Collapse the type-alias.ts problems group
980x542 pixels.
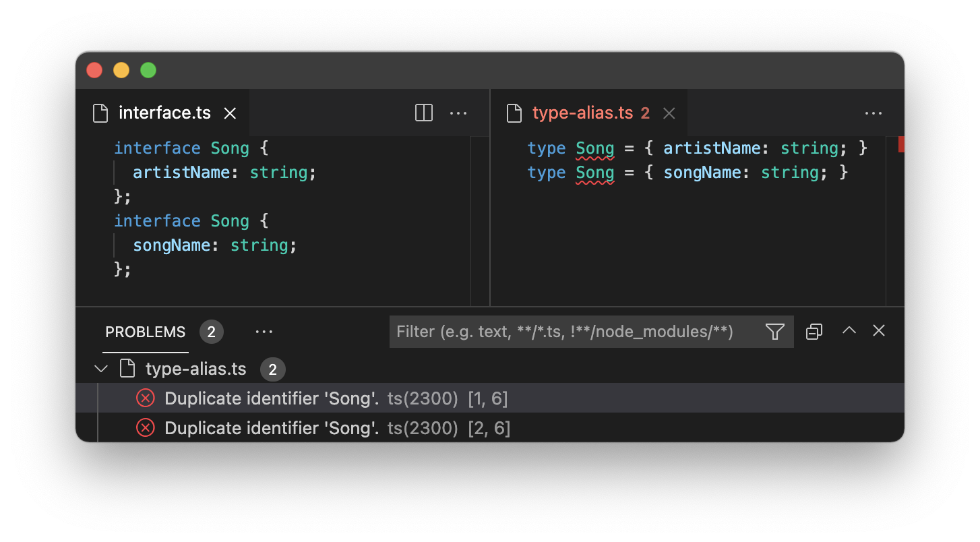pyautogui.click(x=102, y=369)
